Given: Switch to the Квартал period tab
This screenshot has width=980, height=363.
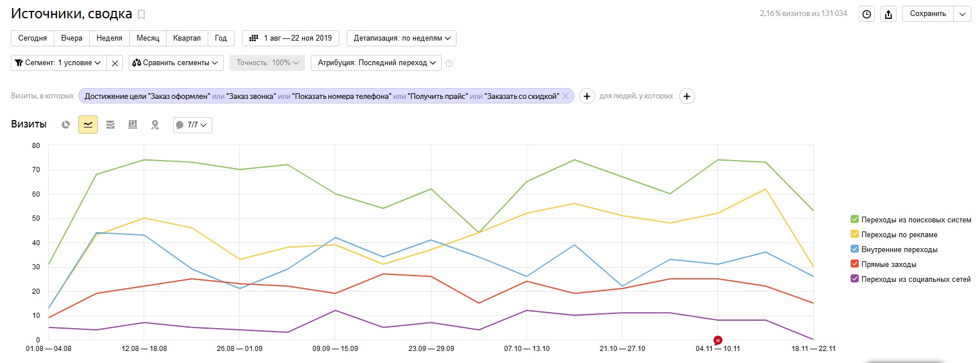Looking at the screenshot, I should pos(187,38).
